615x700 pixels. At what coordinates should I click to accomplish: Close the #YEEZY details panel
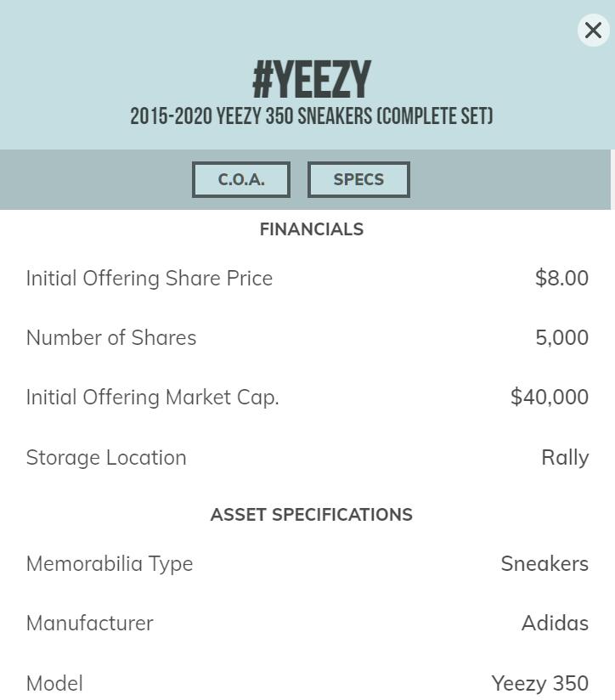[x=593, y=31]
